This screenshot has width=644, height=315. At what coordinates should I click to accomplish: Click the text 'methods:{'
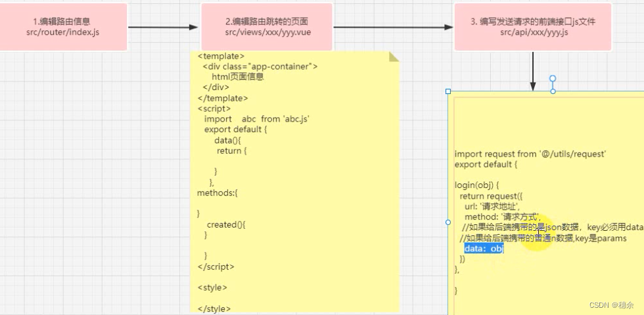(218, 193)
